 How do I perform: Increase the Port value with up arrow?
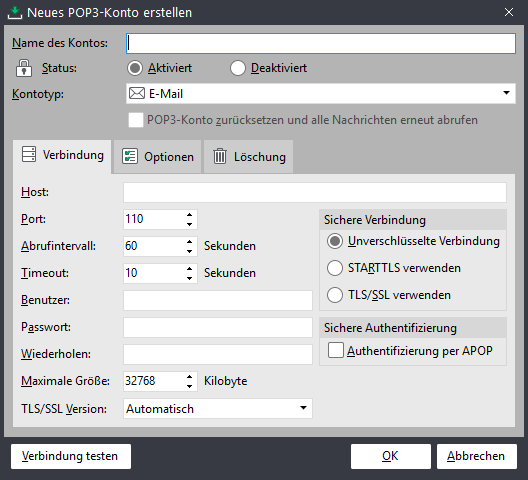(x=190, y=215)
